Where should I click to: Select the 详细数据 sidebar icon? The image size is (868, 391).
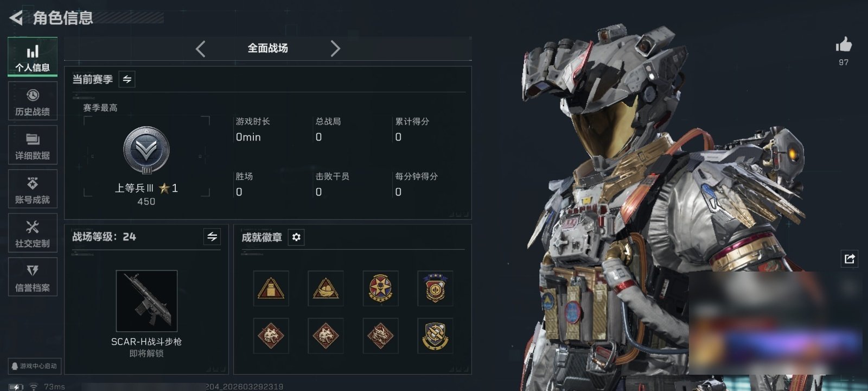pos(33,145)
